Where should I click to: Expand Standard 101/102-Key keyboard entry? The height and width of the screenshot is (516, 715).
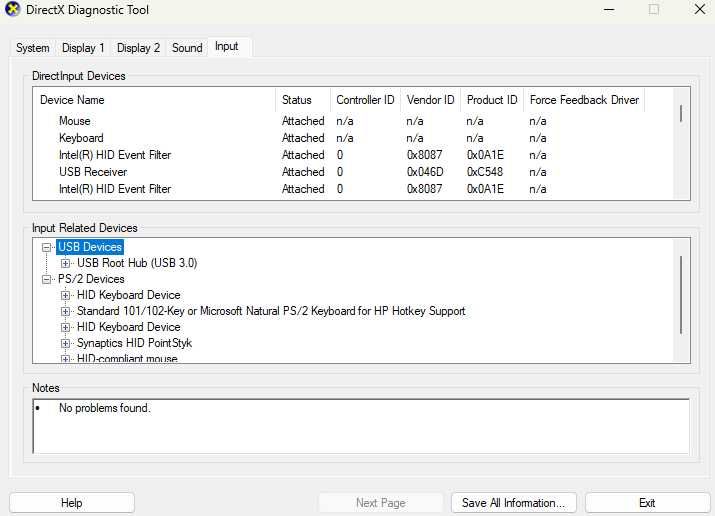pos(65,311)
